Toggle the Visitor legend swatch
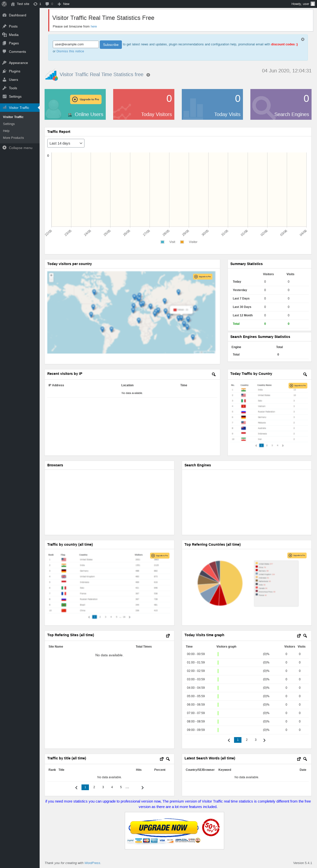This screenshot has height=868, width=317. pyautogui.click(x=182, y=242)
